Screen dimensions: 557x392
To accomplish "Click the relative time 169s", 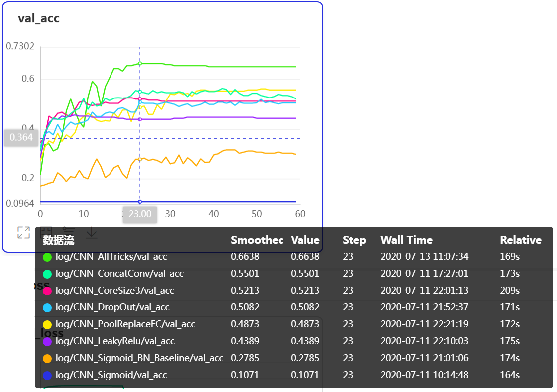I will (x=510, y=256).
